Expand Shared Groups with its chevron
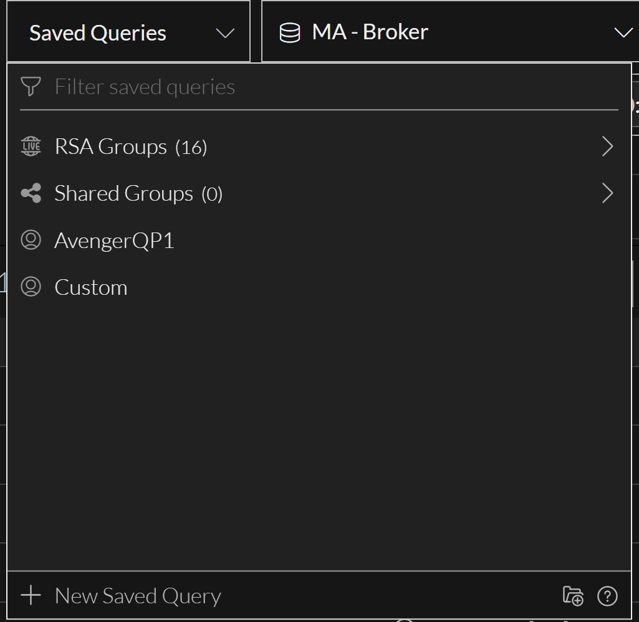639x622 pixels. point(607,193)
